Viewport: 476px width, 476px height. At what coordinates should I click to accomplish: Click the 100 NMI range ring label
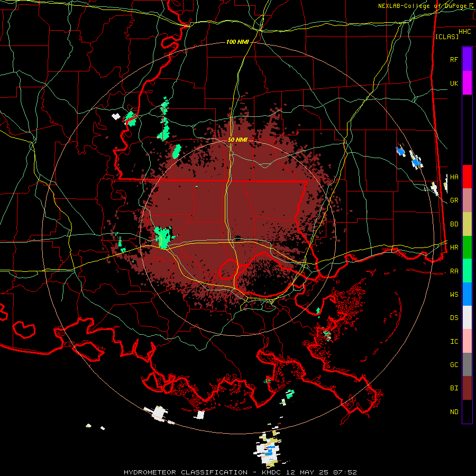coord(237,42)
